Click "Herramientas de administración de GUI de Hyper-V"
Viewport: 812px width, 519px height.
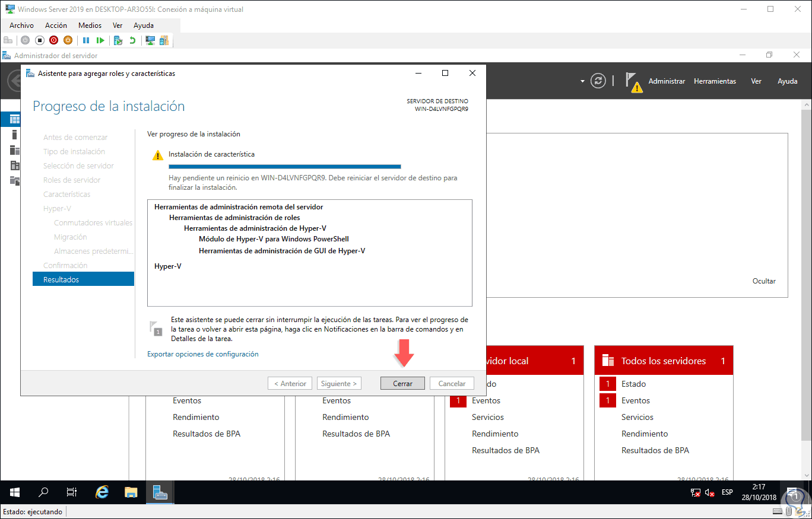click(282, 251)
